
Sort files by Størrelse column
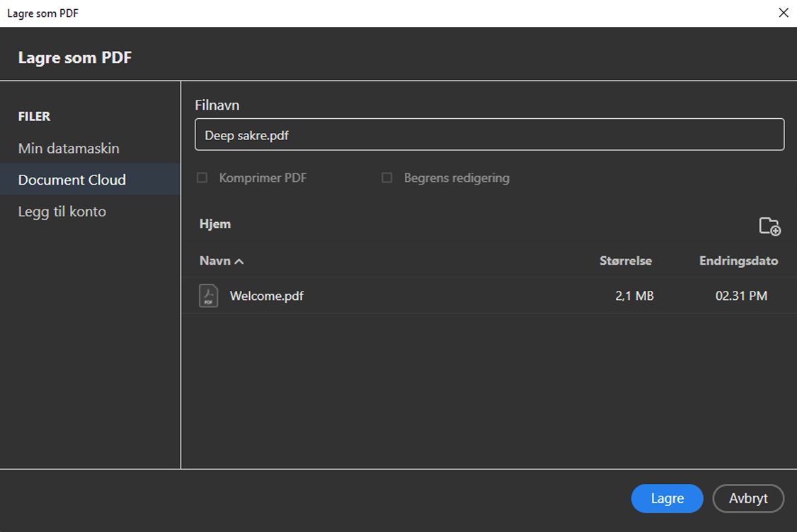[625, 261]
